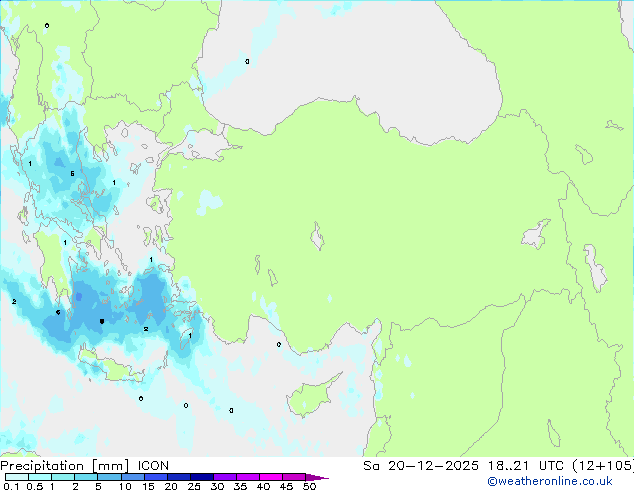The height and width of the screenshot is (490, 634).
Task: Click the legend scale label '25'
Action: (194, 486)
